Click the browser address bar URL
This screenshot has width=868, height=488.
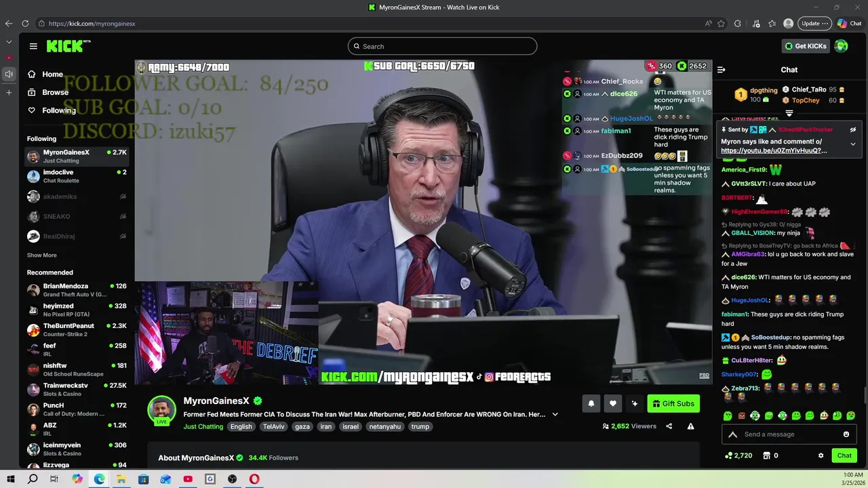[92, 23]
